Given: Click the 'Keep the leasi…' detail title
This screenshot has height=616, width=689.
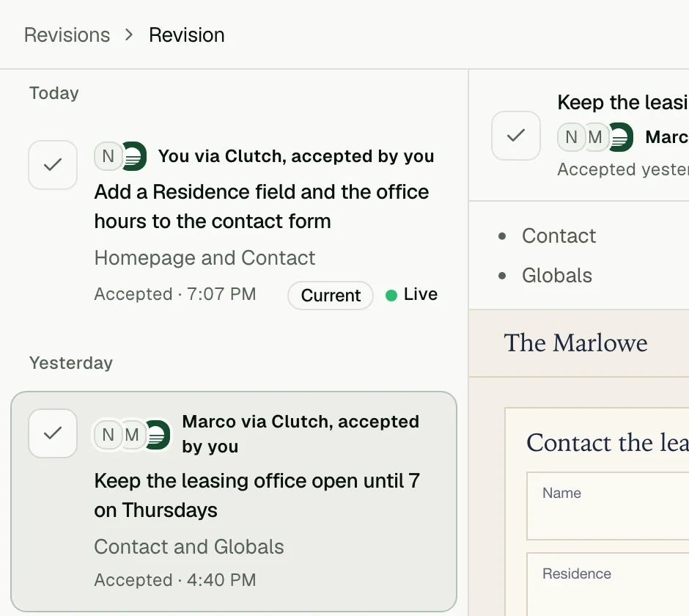Looking at the screenshot, I should (x=623, y=103).
